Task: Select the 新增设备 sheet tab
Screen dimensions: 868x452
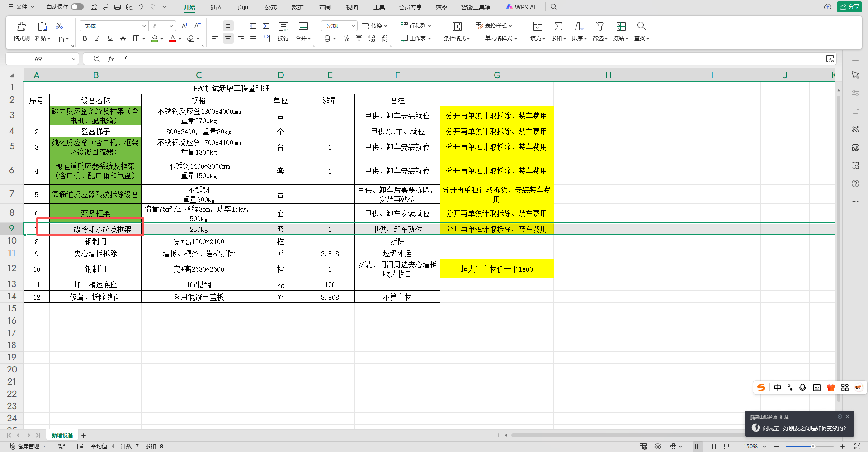Action: click(62, 435)
